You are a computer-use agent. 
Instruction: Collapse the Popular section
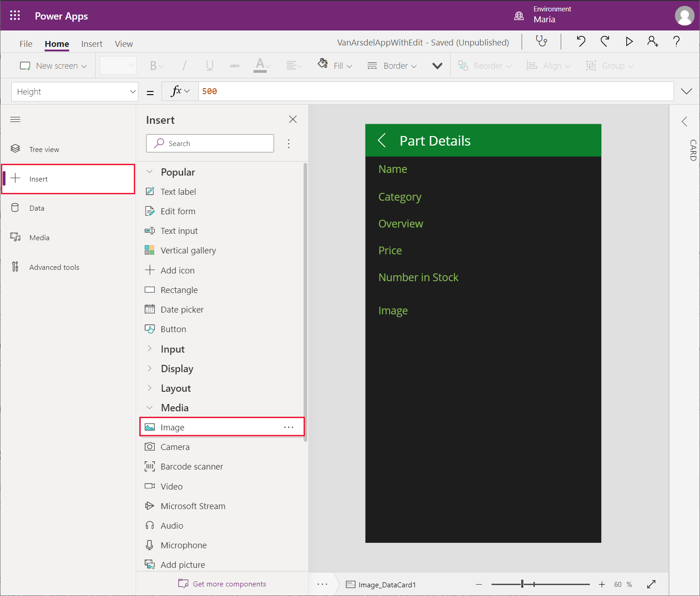point(150,172)
